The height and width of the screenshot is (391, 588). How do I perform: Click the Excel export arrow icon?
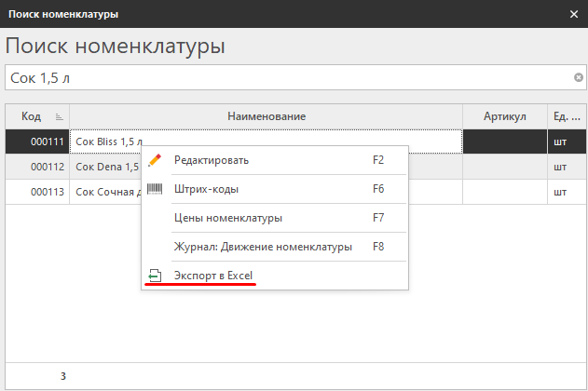click(x=155, y=276)
